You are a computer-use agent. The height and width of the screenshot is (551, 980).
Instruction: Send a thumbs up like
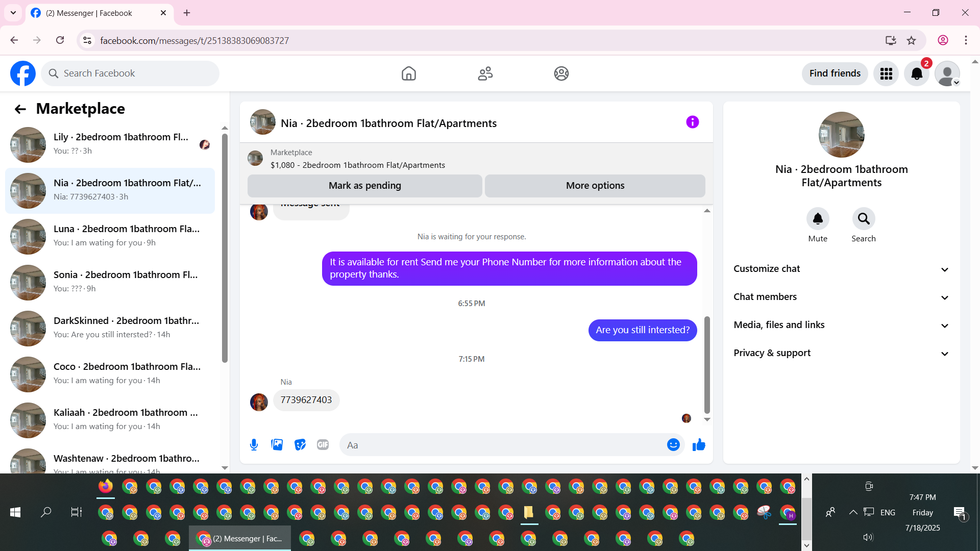pyautogui.click(x=699, y=445)
